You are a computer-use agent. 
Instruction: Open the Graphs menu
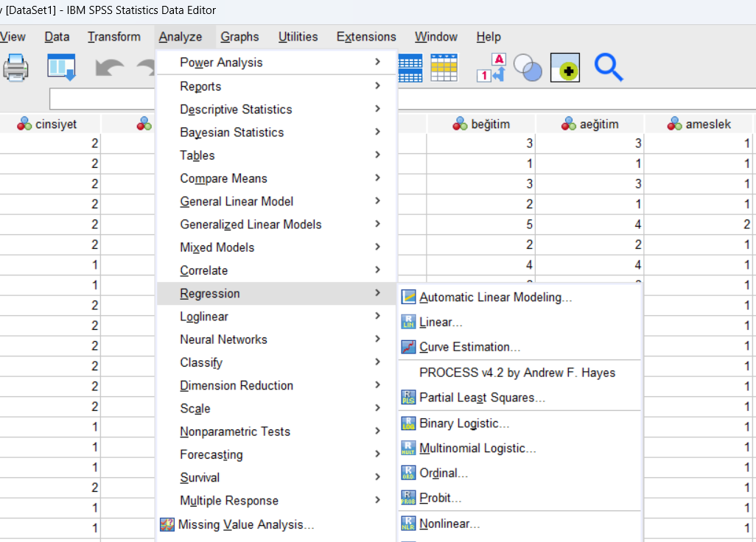[239, 37]
